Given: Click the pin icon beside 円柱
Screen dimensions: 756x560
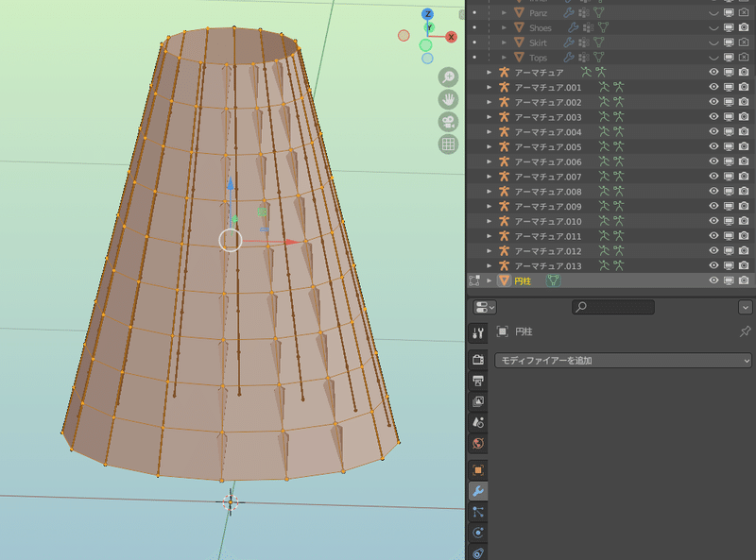Looking at the screenshot, I should (745, 332).
